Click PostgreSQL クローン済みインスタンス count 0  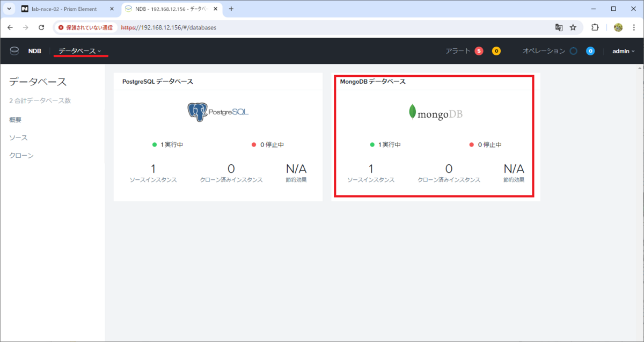pos(231,169)
